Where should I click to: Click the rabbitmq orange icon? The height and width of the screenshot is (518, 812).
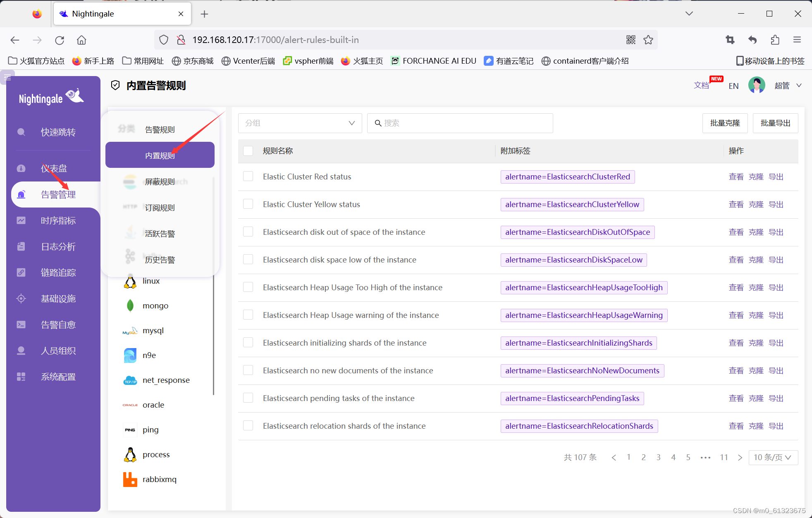[130, 479]
